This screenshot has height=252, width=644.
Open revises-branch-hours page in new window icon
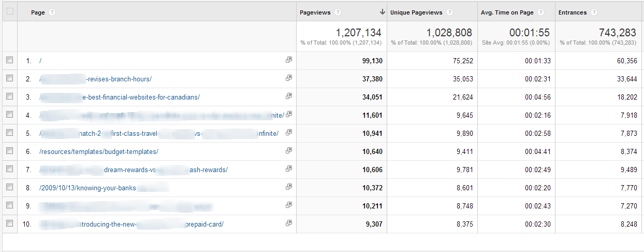(x=289, y=78)
